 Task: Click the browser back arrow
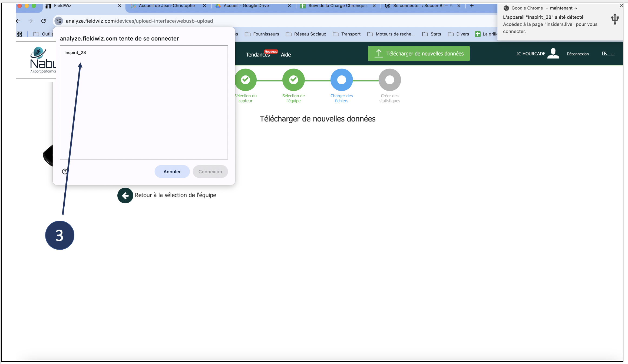pyautogui.click(x=18, y=21)
